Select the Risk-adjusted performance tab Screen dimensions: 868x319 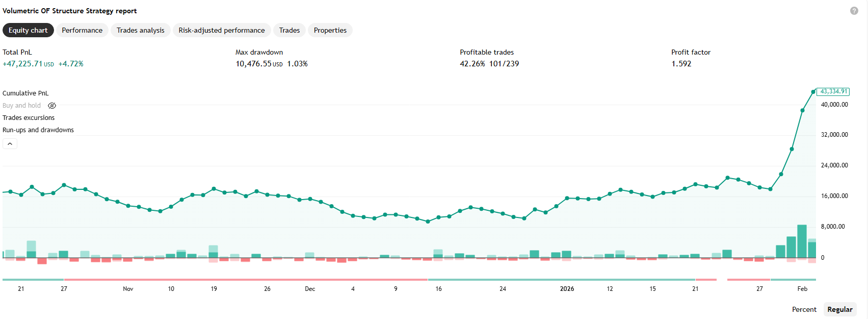(222, 30)
